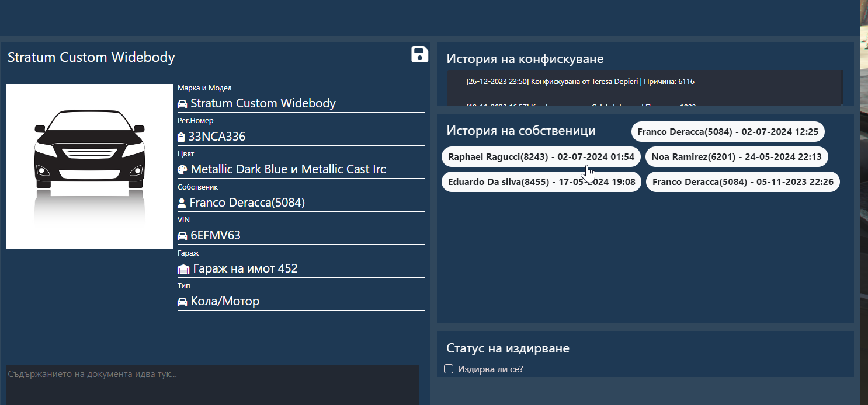This screenshot has height=405, width=868.
Task: Click the car icon beside Кола/Мотор
Action: click(182, 302)
